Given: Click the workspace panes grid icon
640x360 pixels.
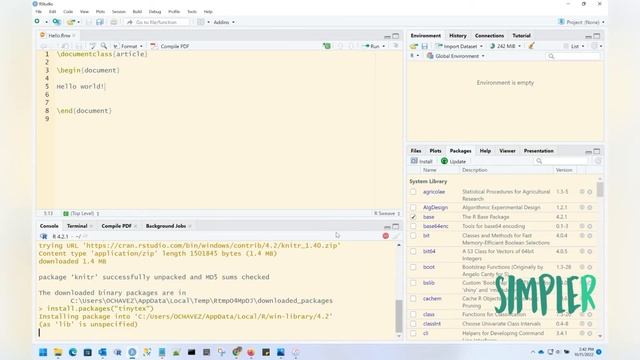Looking at the screenshot, I should coord(201,22).
